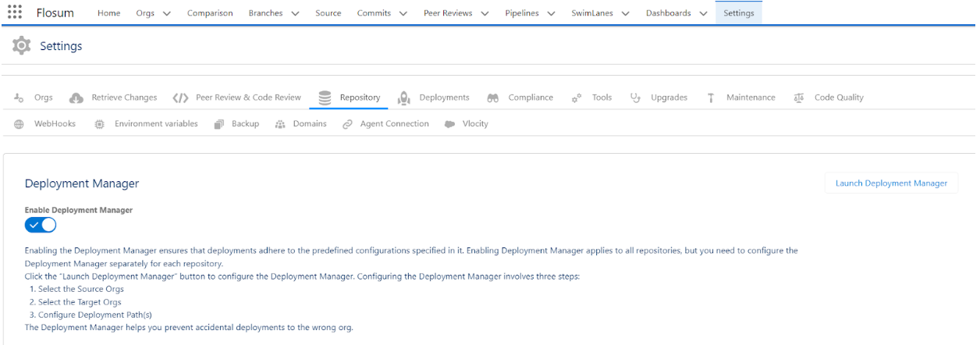980x345 pixels.
Task: Disable the Enable Deployment Manager toggle
Action: click(41, 225)
